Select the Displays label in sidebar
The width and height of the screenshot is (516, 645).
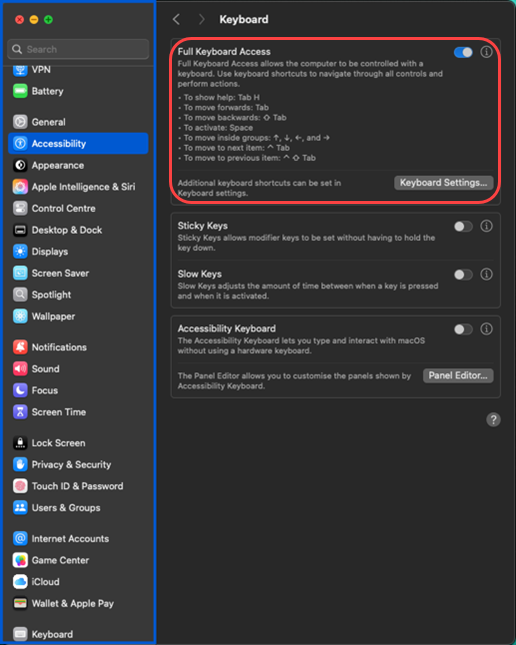50,252
